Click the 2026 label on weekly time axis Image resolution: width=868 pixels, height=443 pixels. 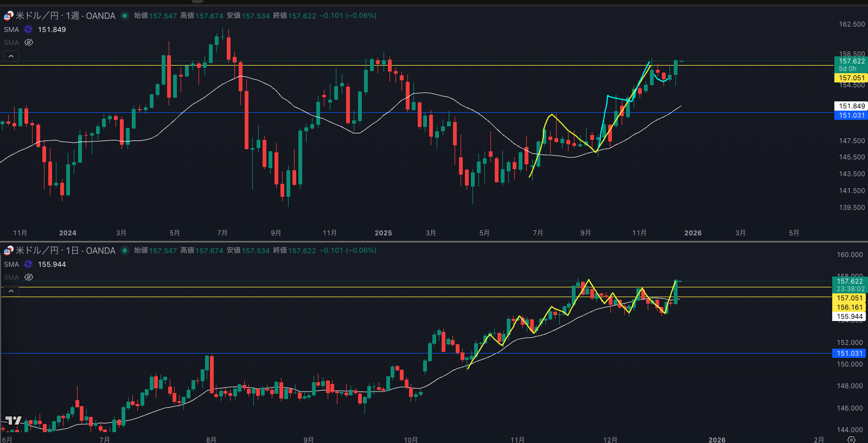(693, 233)
